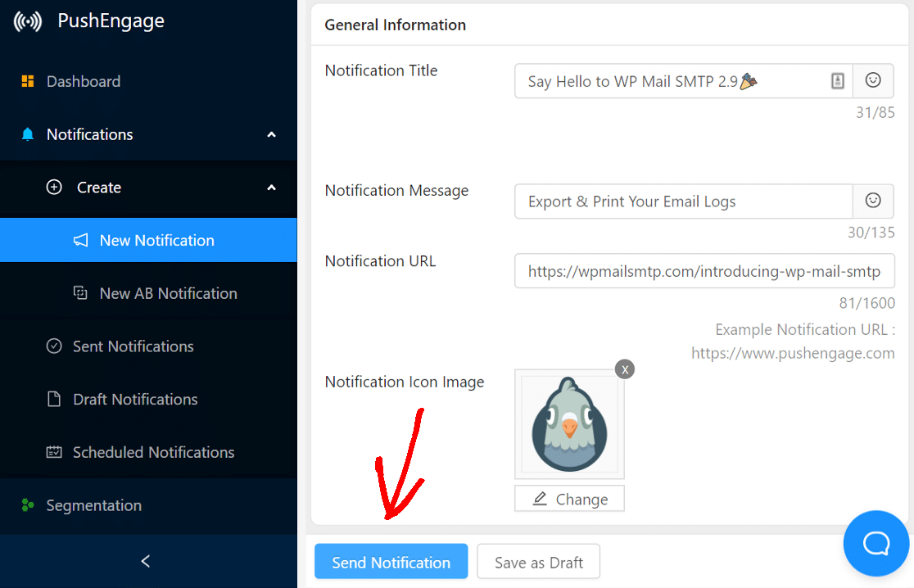
Task: Click the contact card icon in title field
Action: (x=837, y=81)
